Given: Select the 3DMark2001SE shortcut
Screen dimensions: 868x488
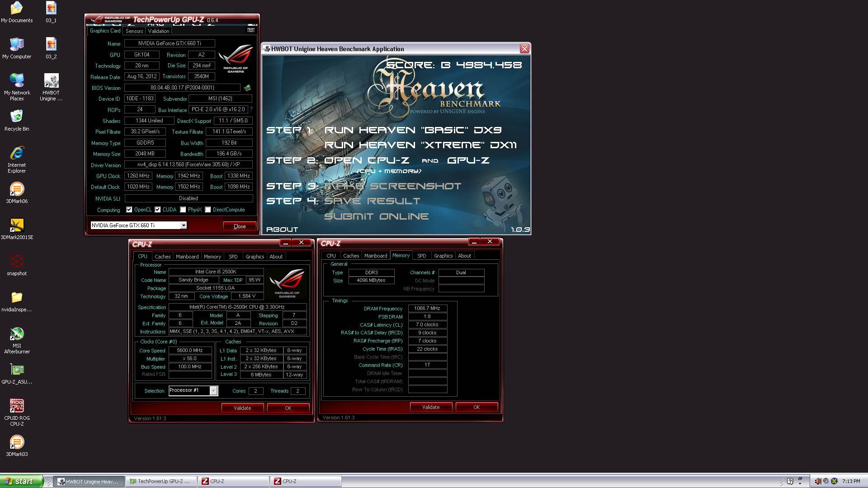Looking at the screenshot, I should coord(17,229).
